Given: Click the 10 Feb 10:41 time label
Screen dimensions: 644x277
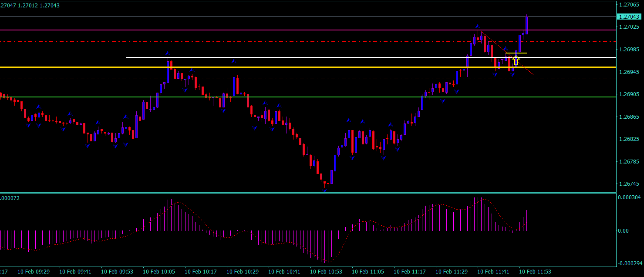Looking at the screenshot, I should [x=284, y=272].
